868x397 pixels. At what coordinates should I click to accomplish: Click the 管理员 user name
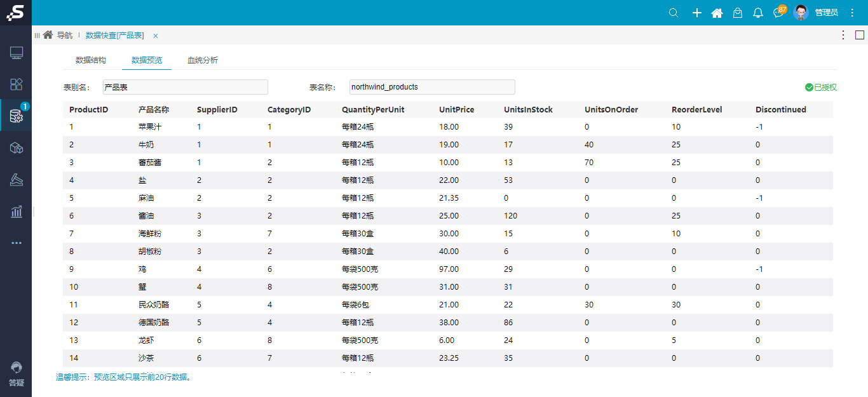point(826,13)
